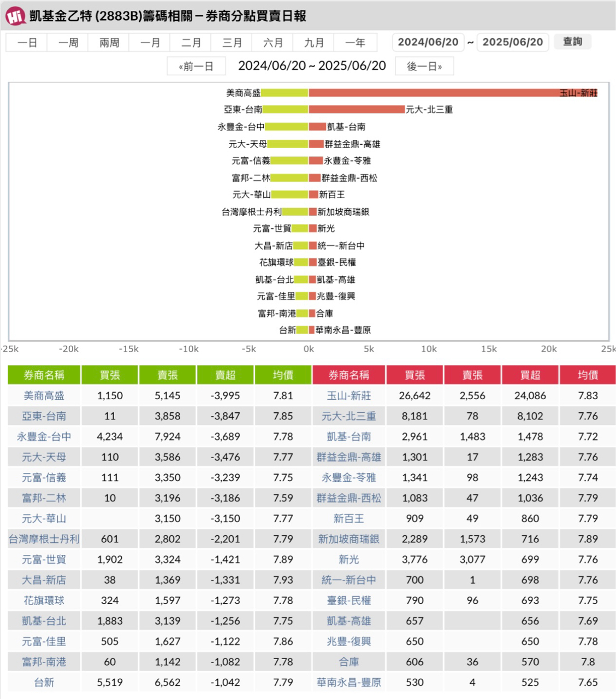The height and width of the screenshot is (699, 616).
Task: Open 新光 broker link in table
Action: tap(348, 560)
